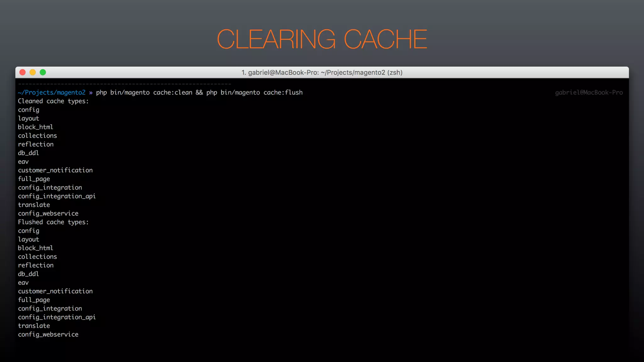The height and width of the screenshot is (362, 644).
Task: Click "translate" under Flushed cache types
Action: click(34, 326)
